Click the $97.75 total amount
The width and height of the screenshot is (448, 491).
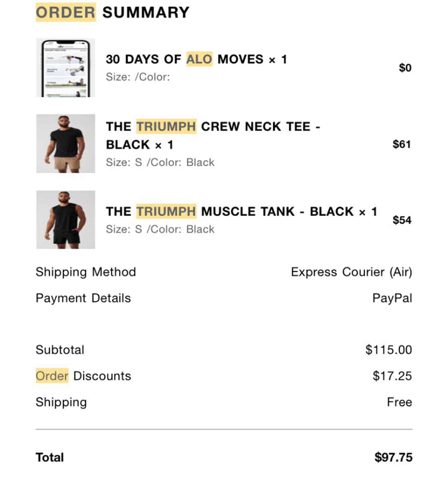[393, 457]
